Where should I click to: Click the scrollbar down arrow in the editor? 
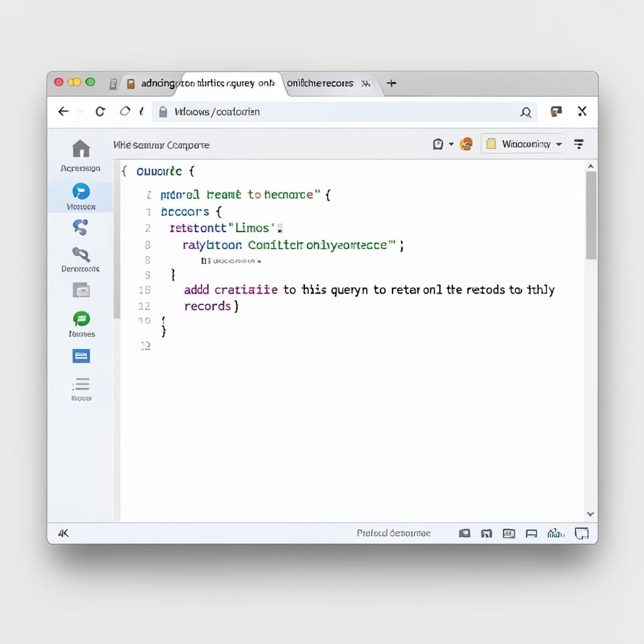(591, 514)
